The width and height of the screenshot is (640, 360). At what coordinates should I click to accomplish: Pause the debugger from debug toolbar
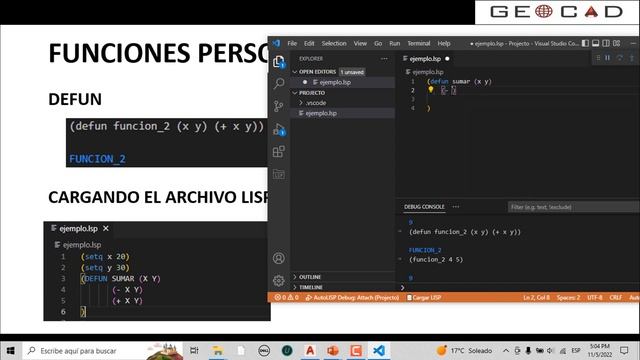click(608, 58)
